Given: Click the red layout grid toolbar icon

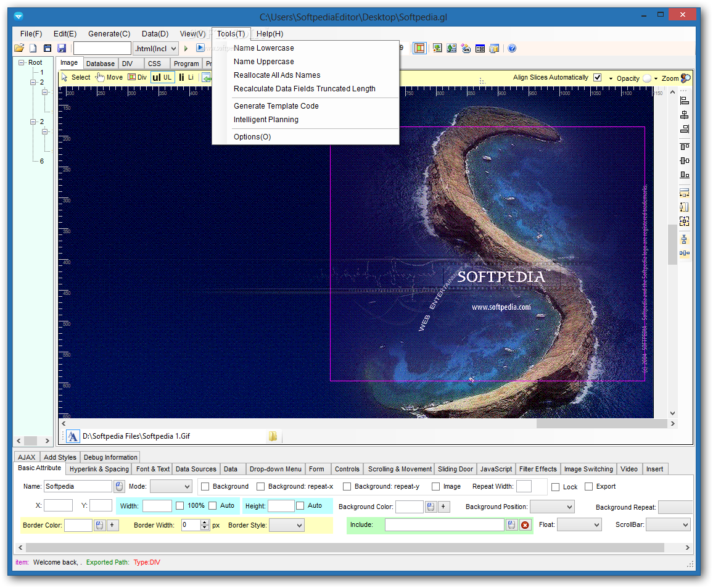Looking at the screenshot, I should (x=419, y=48).
